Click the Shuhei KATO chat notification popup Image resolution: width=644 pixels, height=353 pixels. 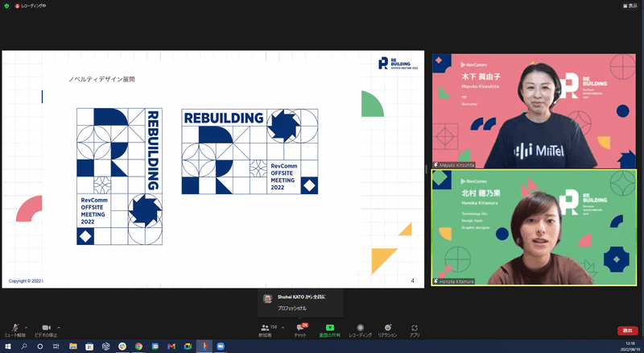(300, 303)
